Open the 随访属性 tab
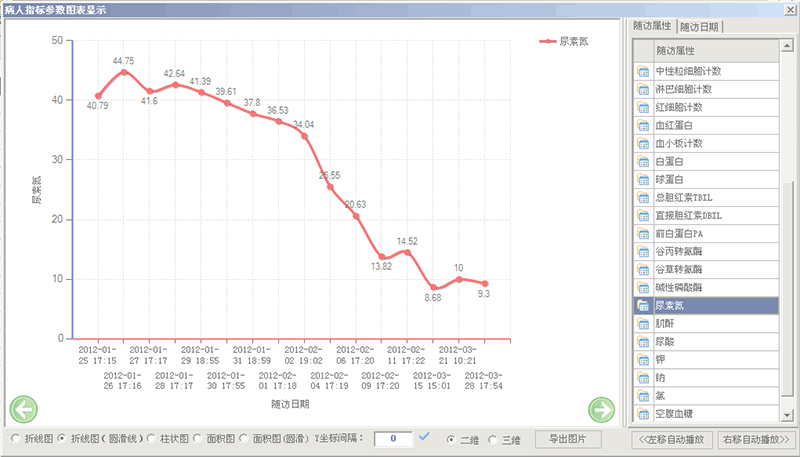This screenshot has width=800, height=457. (653, 26)
